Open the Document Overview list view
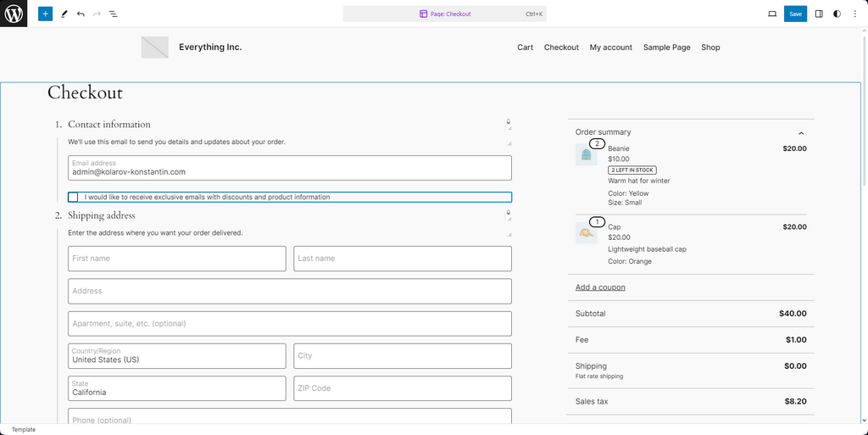This screenshot has height=435, width=868. 114,14
